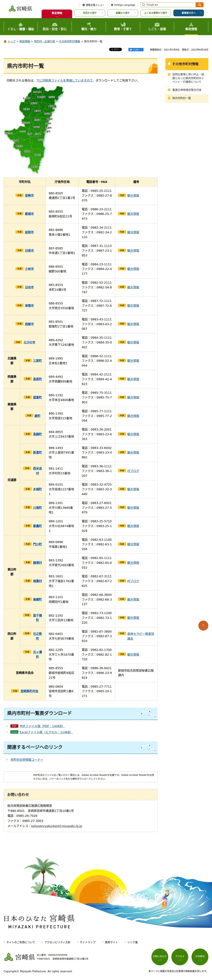Click the orange scroll-to-top arrow button

pos(203,625)
